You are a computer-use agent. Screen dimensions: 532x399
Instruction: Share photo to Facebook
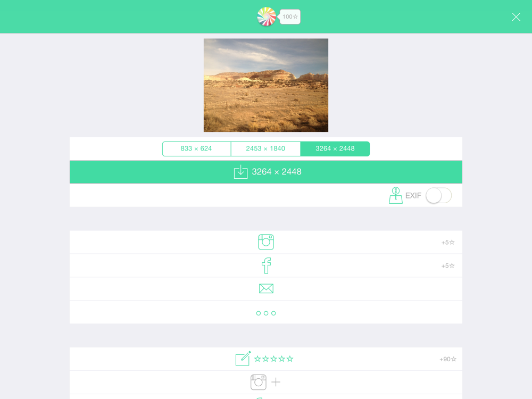[x=265, y=265]
